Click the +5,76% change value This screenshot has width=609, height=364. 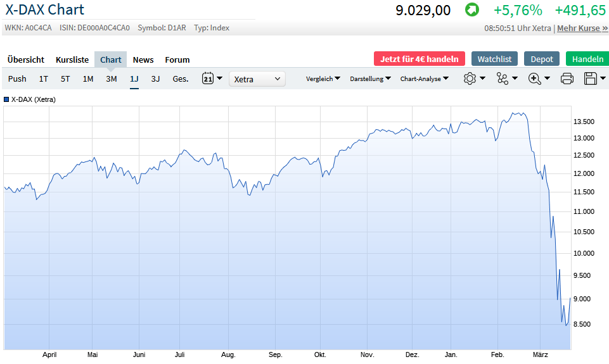[x=518, y=11]
